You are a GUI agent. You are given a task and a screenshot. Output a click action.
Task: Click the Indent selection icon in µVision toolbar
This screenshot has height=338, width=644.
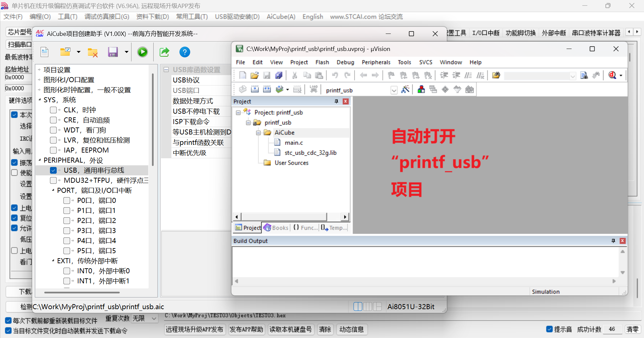coord(444,75)
